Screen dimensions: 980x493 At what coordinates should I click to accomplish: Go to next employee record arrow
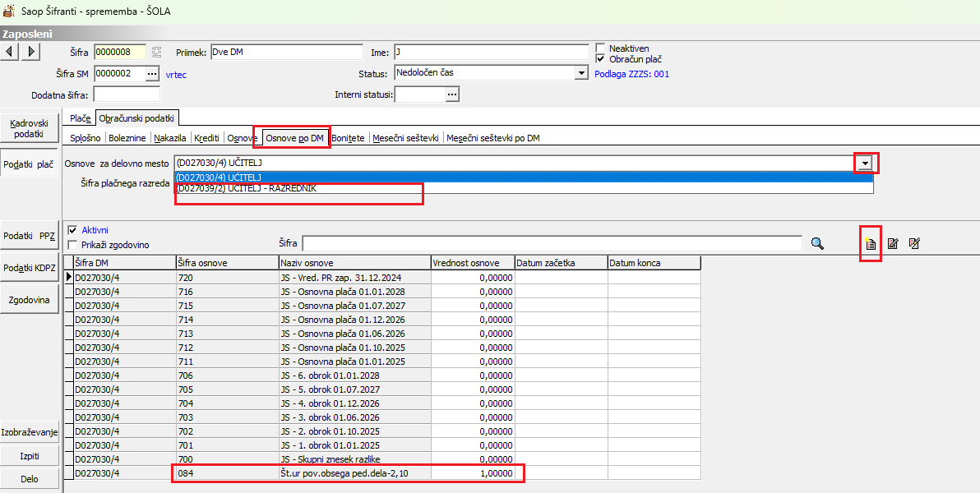click(31, 51)
